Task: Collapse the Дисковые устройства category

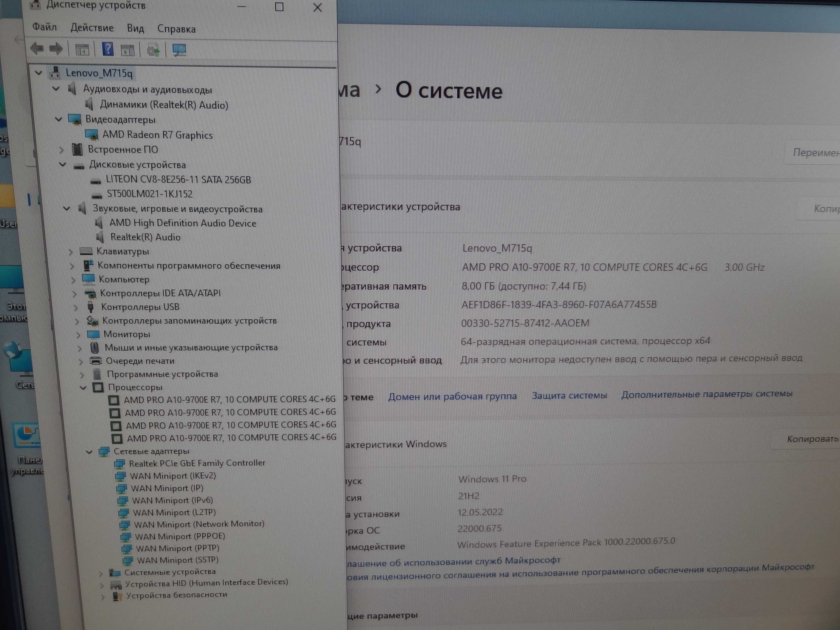Action: coord(63,165)
